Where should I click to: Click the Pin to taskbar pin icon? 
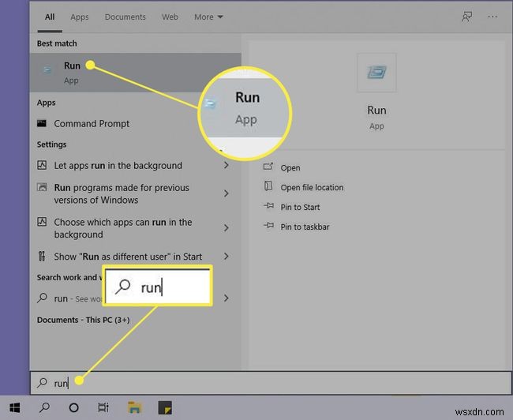(268, 226)
